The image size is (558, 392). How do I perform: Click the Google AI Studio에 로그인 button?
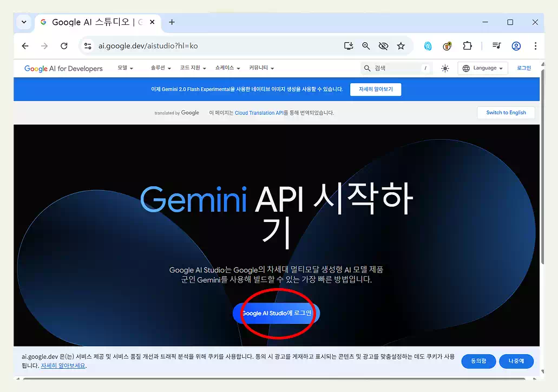point(277,313)
